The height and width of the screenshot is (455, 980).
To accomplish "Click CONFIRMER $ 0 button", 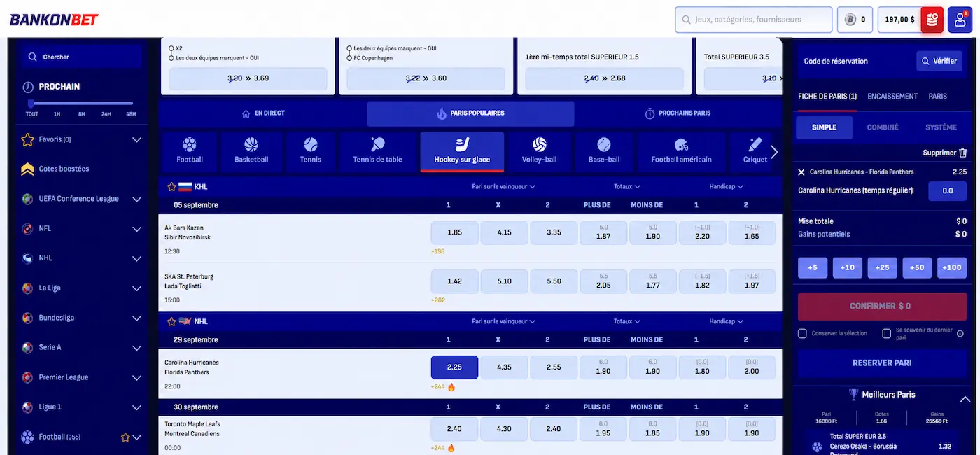I will click(882, 307).
